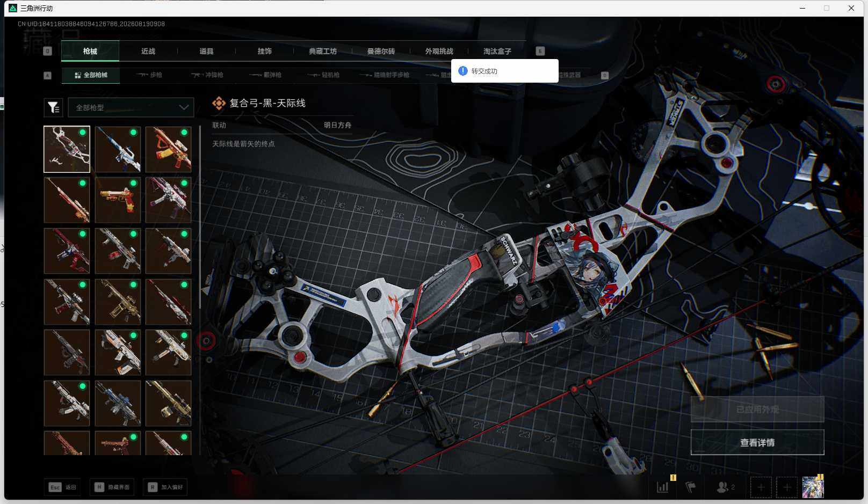Click the R 加入偏好 button
The width and height of the screenshot is (868, 504).
click(165, 487)
